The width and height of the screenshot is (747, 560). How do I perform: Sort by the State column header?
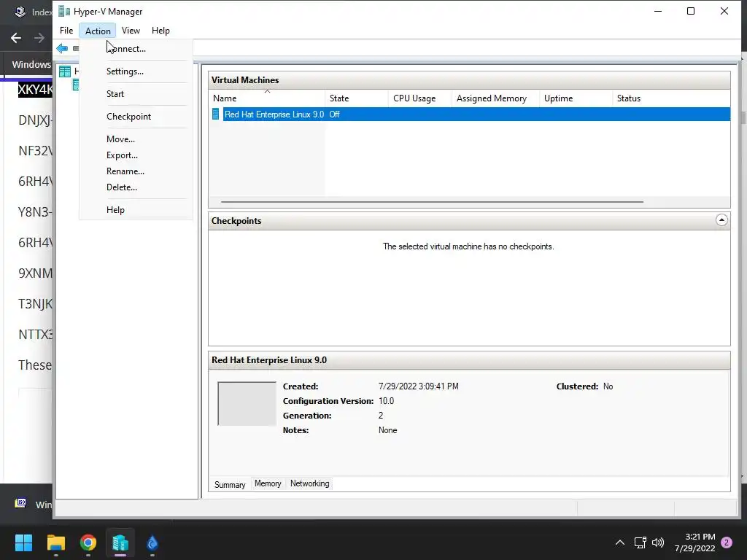pyautogui.click(x=356, y=98)
